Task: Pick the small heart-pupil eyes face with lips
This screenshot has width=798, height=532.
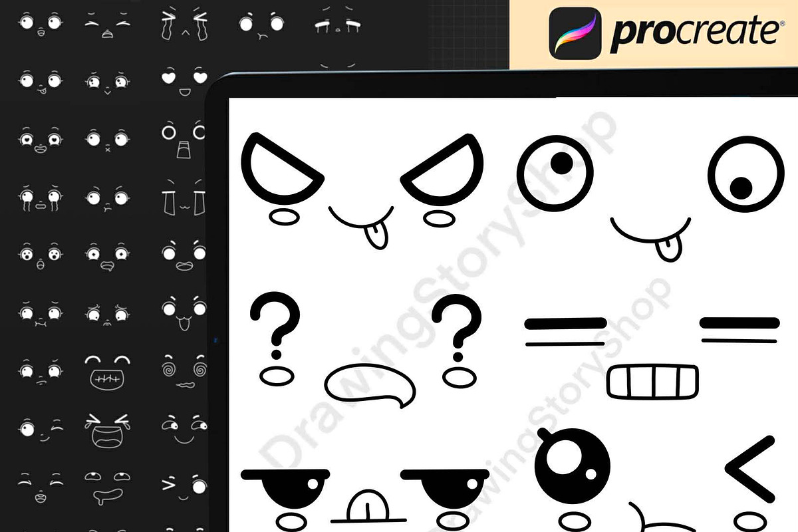Action: (x=40, y=140)
